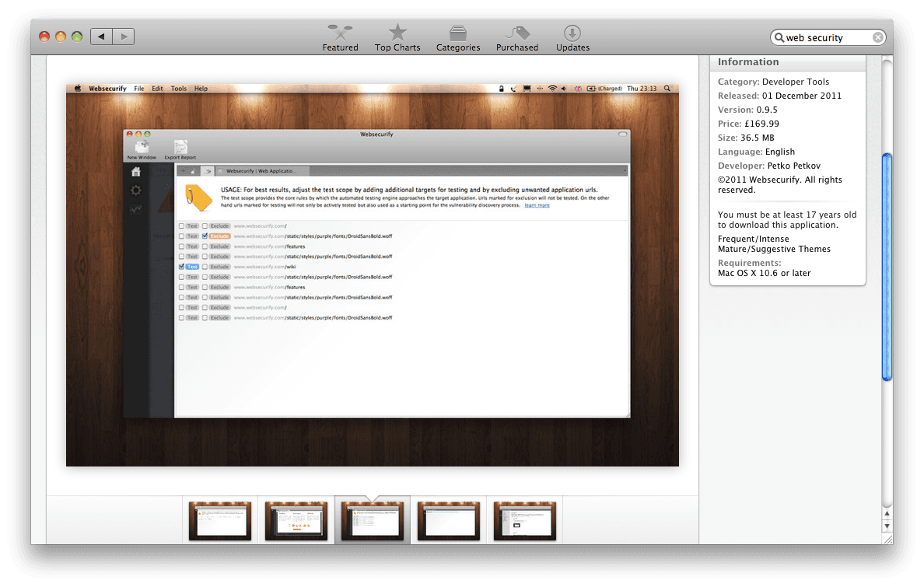The height and width of the screenshot is (587, 924).
Task: Click the Apple menu in the preview screenshot
Action: 77,89
